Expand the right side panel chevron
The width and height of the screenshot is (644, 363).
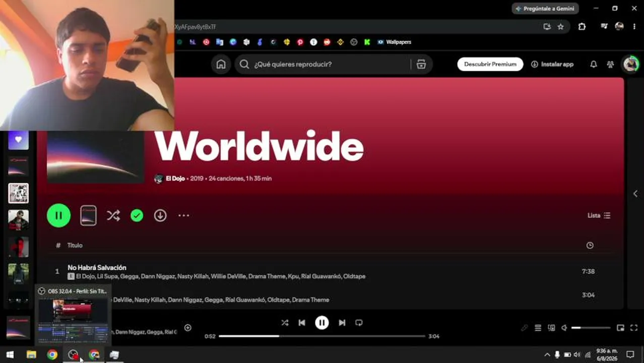coord(635,194)
